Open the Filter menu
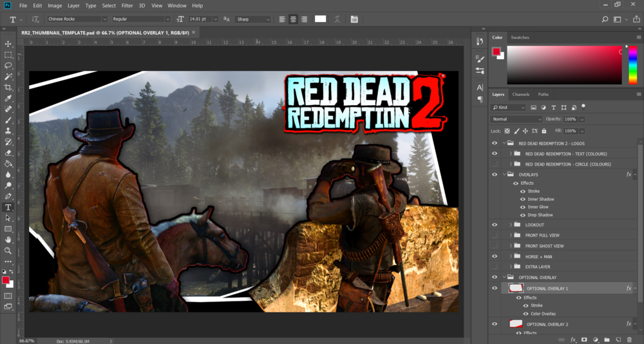 (127, 6)
